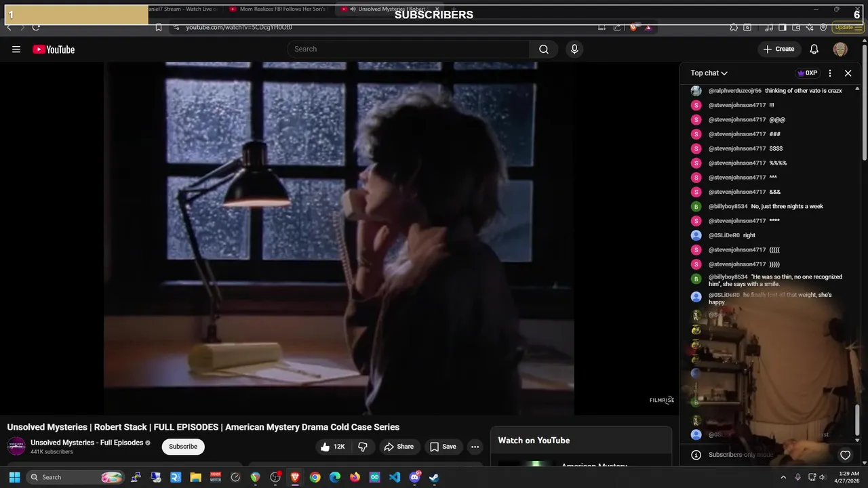Expand the Top chat dropdown

point(709,73)
